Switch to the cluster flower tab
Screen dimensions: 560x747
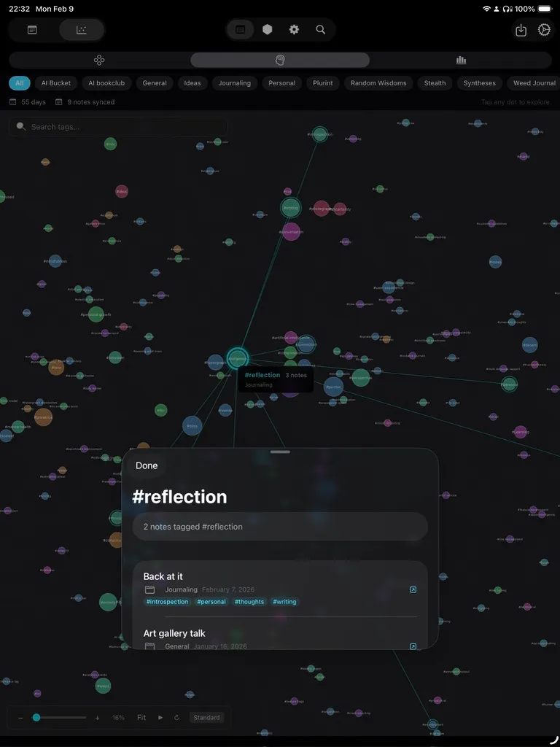[99, 60]
